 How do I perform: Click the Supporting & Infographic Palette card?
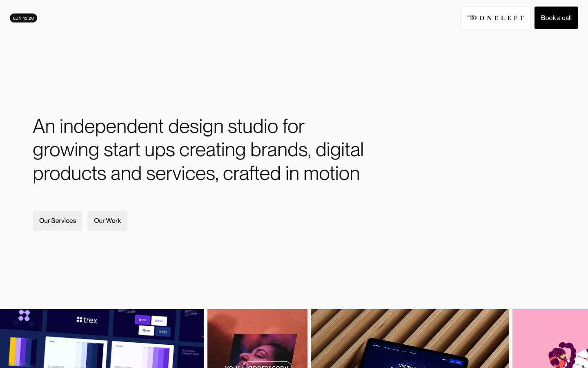click(191, 352)
